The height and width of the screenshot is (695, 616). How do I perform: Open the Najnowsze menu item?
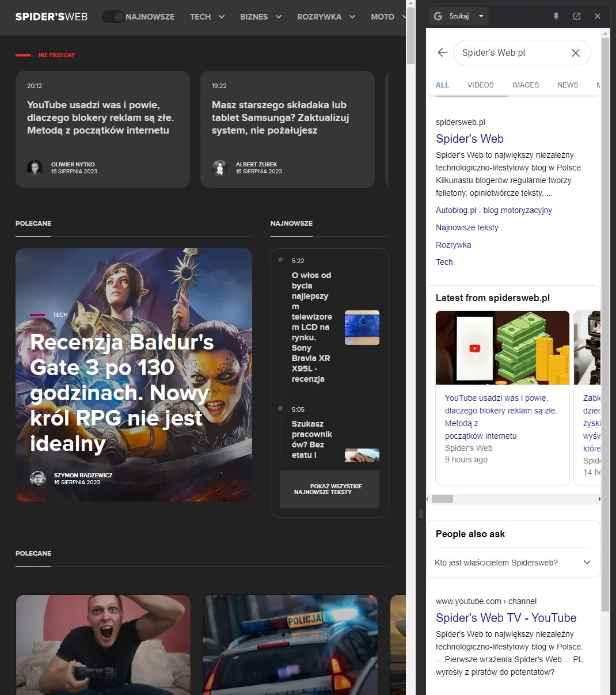coord(150,17)
